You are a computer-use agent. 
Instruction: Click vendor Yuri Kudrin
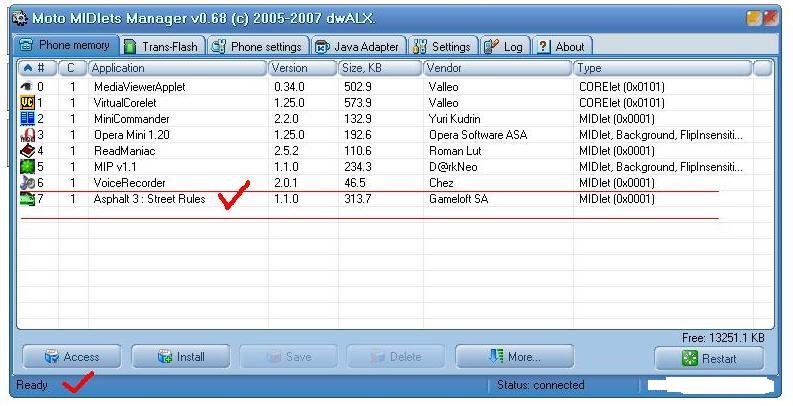(455, 119)
